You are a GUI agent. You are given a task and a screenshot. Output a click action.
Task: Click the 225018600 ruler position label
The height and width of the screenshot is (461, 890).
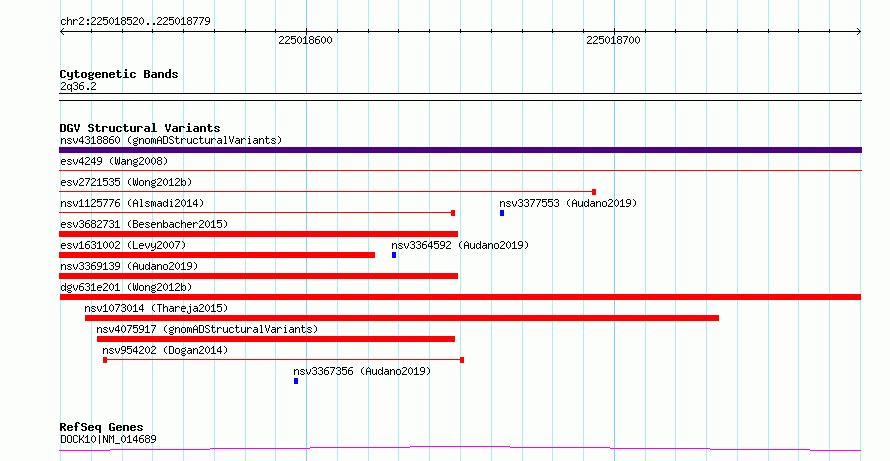pyautogui.click(x=305, y=40)
